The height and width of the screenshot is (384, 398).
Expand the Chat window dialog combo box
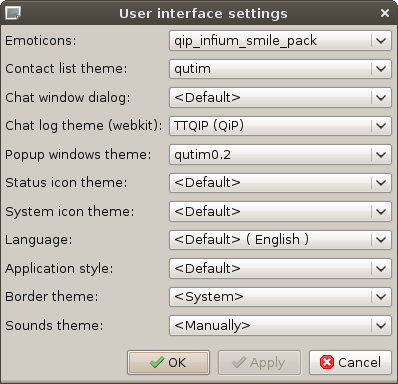click(x=280, y=98)
